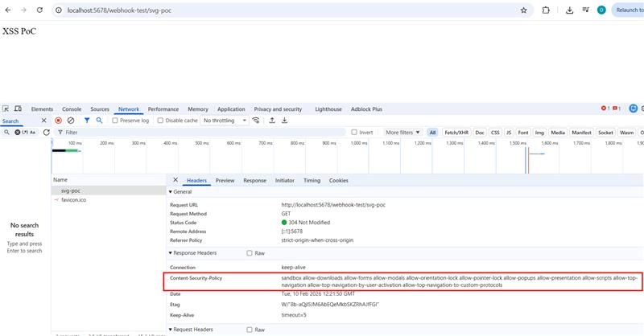This screenshot has width=644, height=336.
Task: Open the Timing tab of the request
Action: point(312,181)
